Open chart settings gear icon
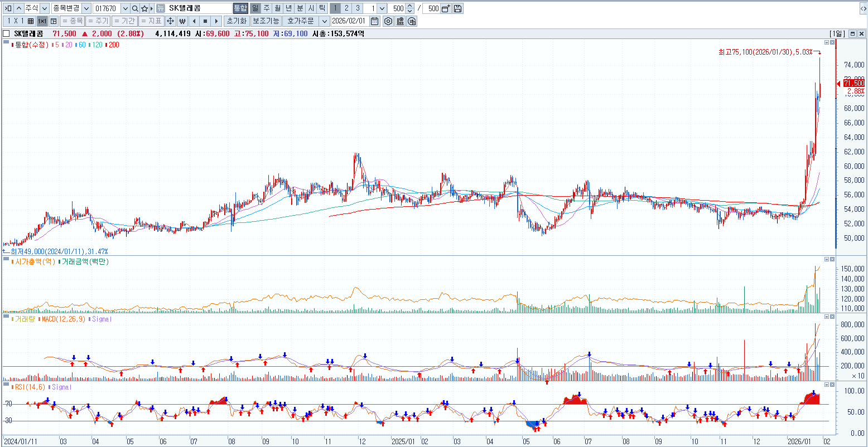Screen dimensions: 868x447 pos(388,21)
